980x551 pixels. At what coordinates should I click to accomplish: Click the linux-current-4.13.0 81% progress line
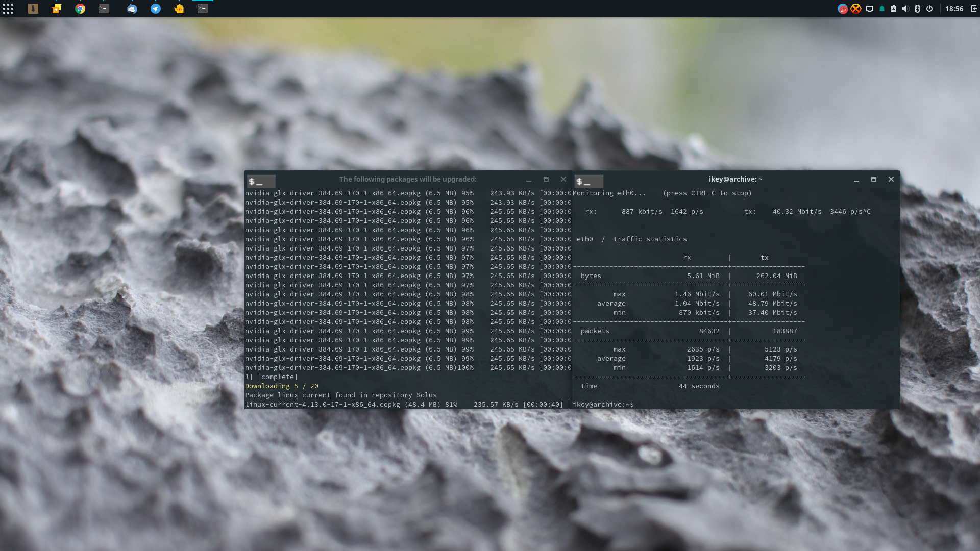pos(404,405)
